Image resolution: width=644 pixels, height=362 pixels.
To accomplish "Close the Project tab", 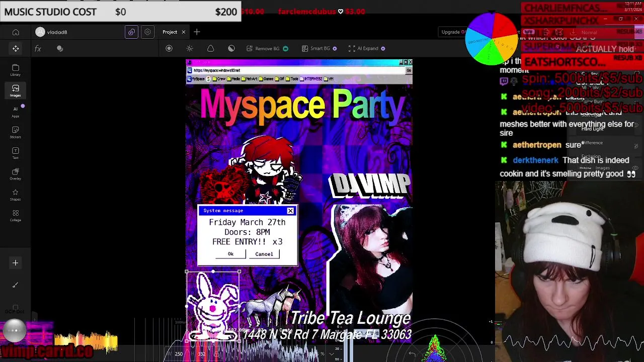I will click(x=184, y=32).
